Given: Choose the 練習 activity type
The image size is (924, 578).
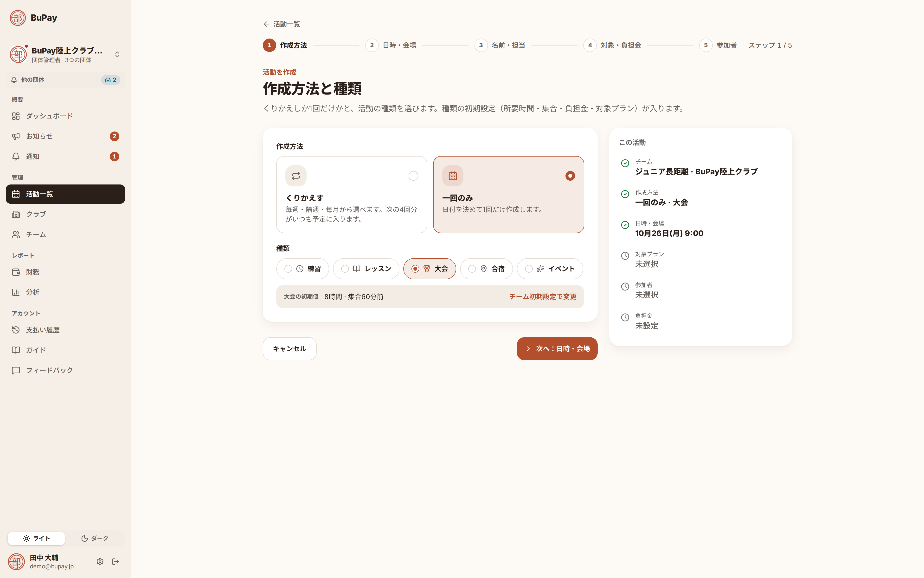Looking at the screenshot, I should (x=302, y=269).
